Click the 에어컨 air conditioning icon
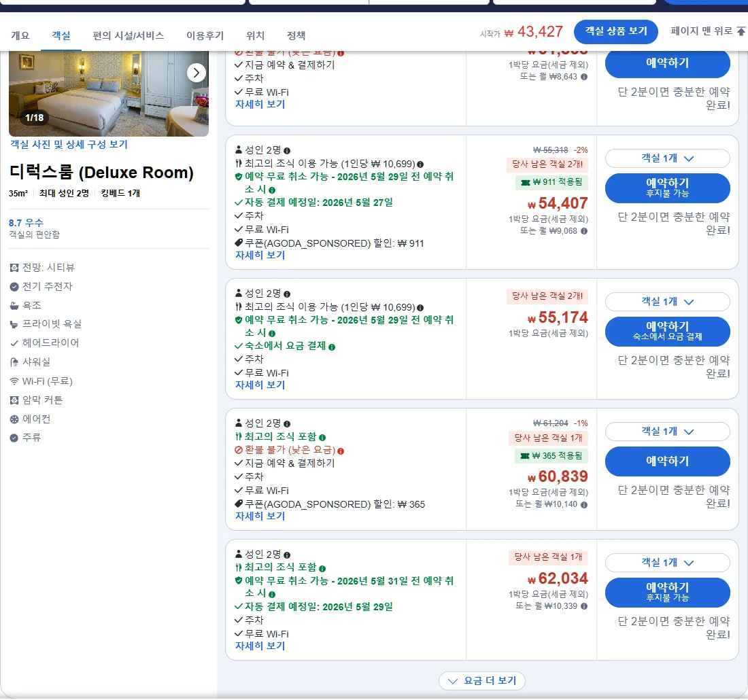 click(14, 419)
